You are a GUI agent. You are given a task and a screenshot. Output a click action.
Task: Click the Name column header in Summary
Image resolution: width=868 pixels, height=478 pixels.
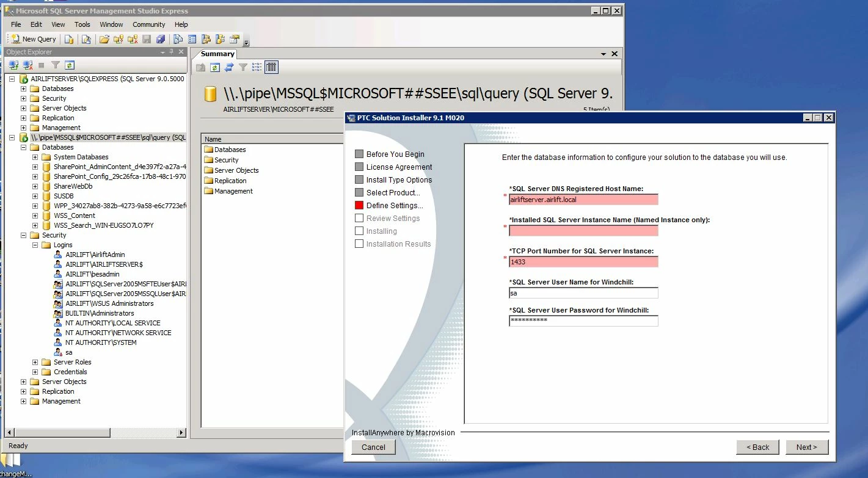[x=273, y=139]
